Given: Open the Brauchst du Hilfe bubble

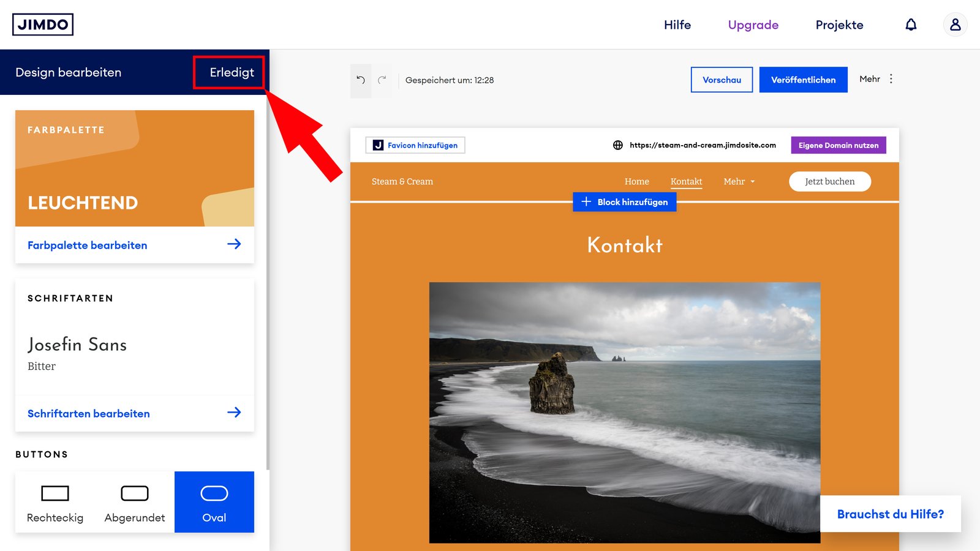Looking at the screenshot, I should click(x=890, y=514).
